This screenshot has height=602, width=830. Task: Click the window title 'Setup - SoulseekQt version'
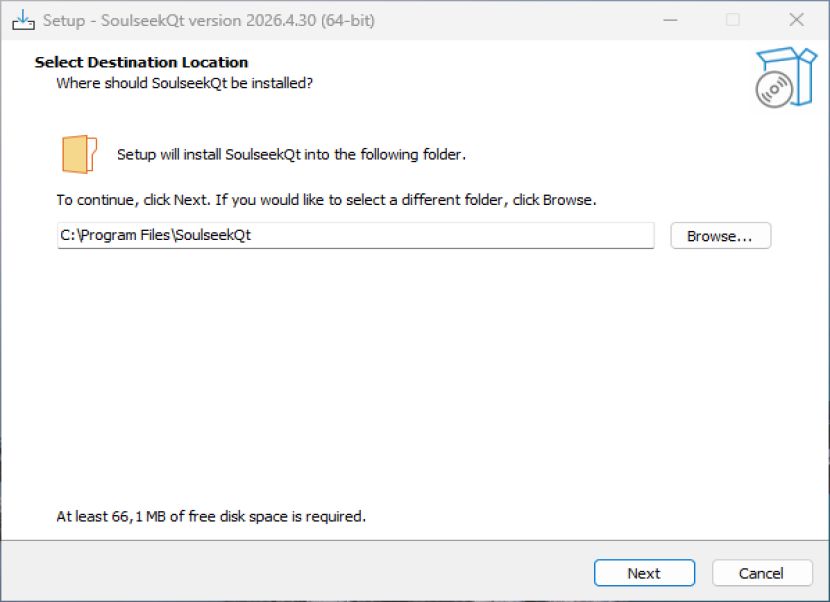[209, 21]
